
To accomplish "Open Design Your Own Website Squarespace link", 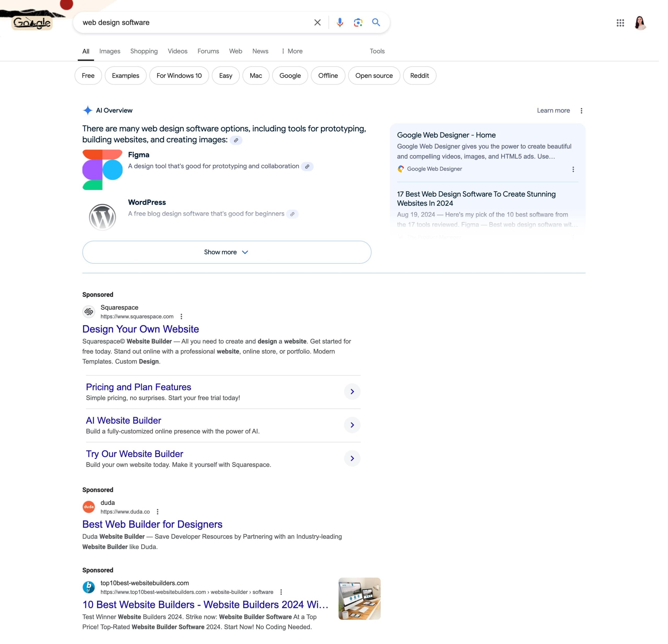I will tap(140, 328).
